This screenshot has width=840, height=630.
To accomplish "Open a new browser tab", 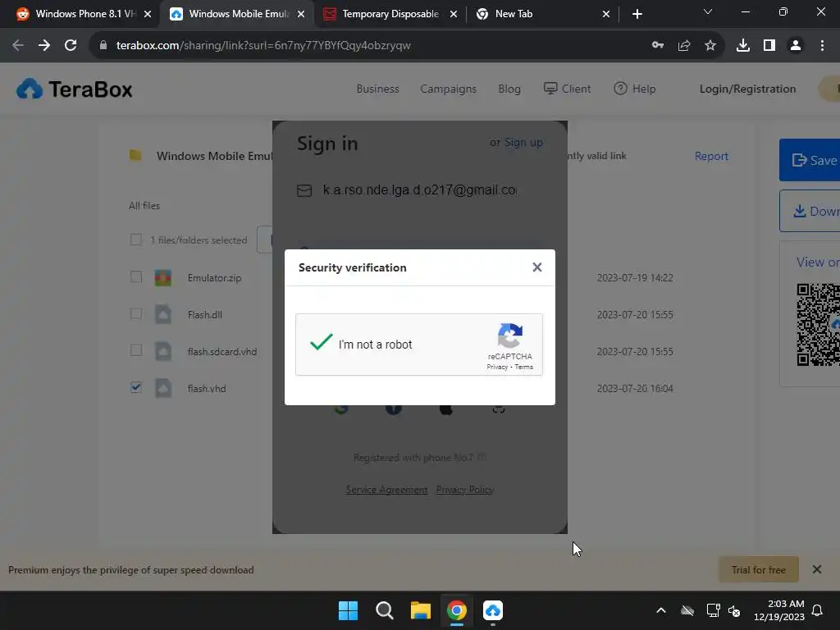I will [637, 14].
